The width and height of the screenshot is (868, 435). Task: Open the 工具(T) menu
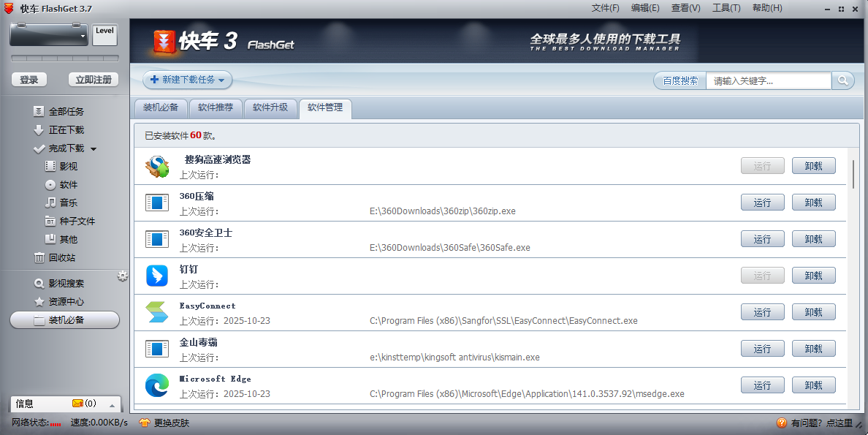click(x=726, y=8)
